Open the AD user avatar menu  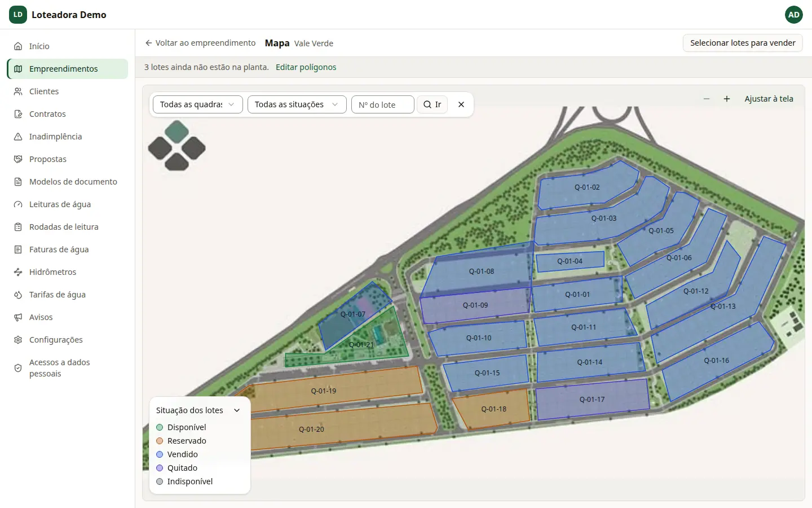[x=794, y=15]
